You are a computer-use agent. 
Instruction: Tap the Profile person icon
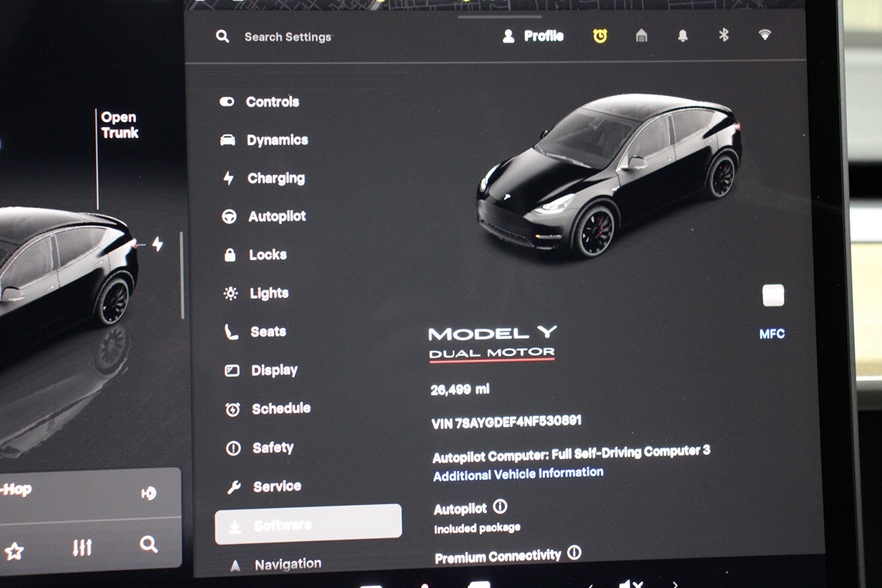coord(508,35)
